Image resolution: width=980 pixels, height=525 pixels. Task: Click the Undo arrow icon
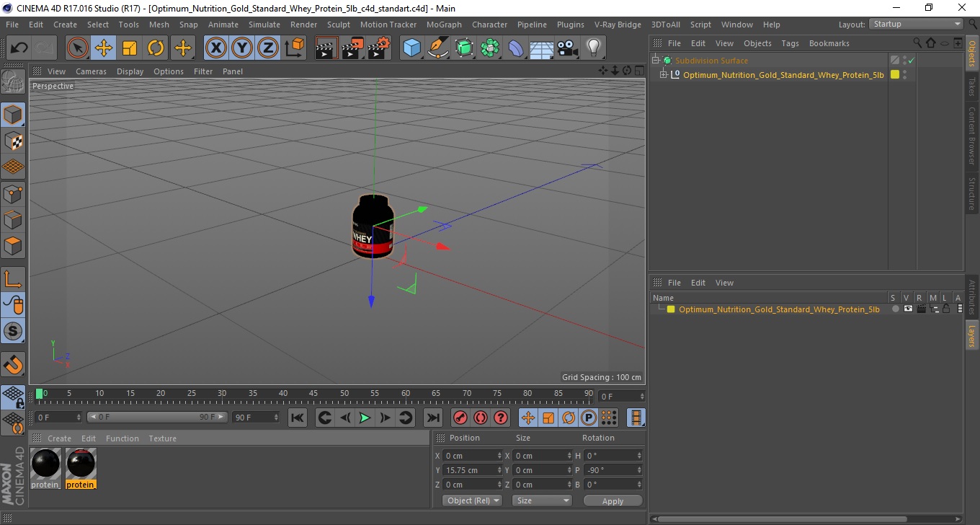tap(19, 48)
